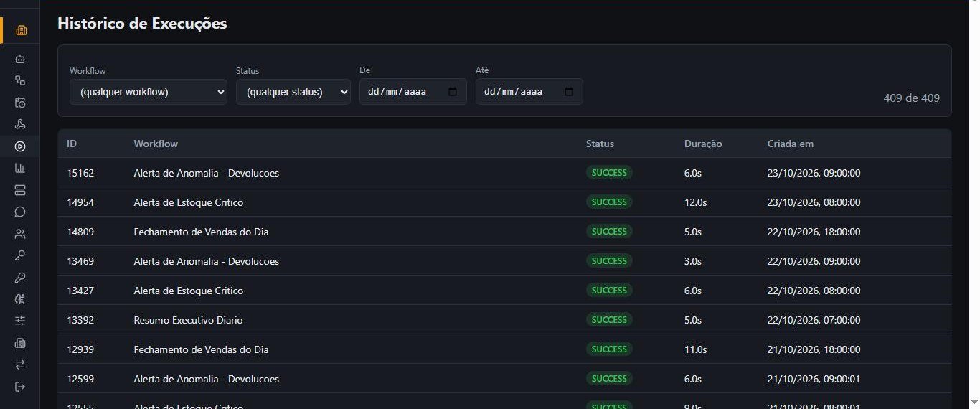Click the ID column header
The image size is (980, 409).
pos(72,144)
